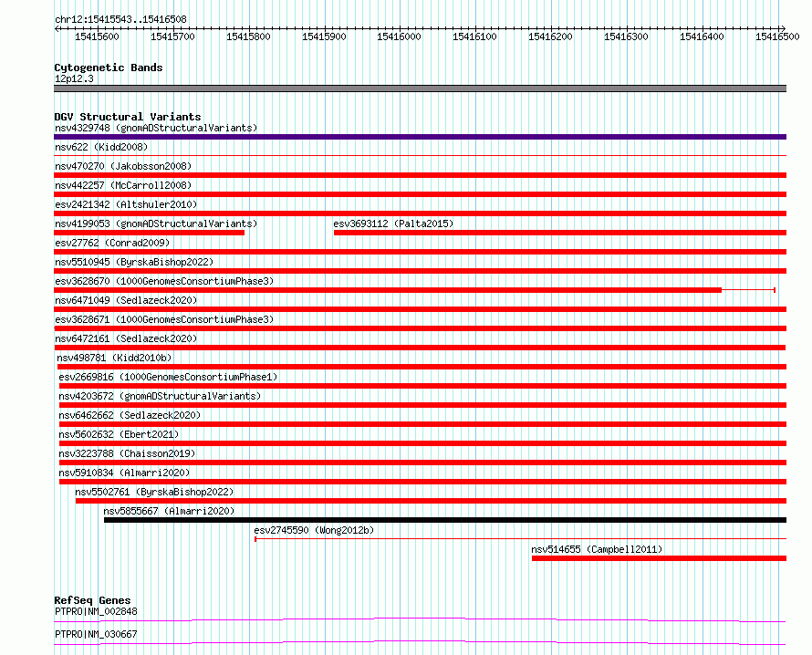Click the short nsv4199053 red bar
Image resolution: width=812 pixels, height=655 pixels.
pos(149,233)
